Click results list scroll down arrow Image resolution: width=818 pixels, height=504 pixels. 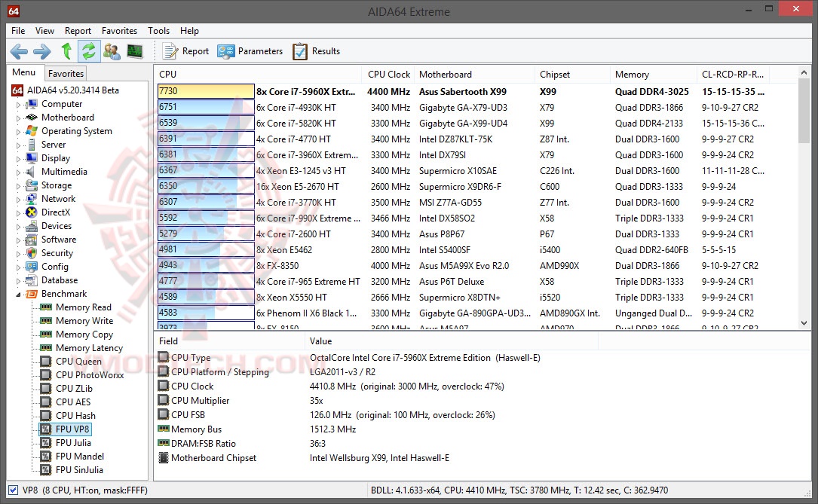[x=804, y=323]
